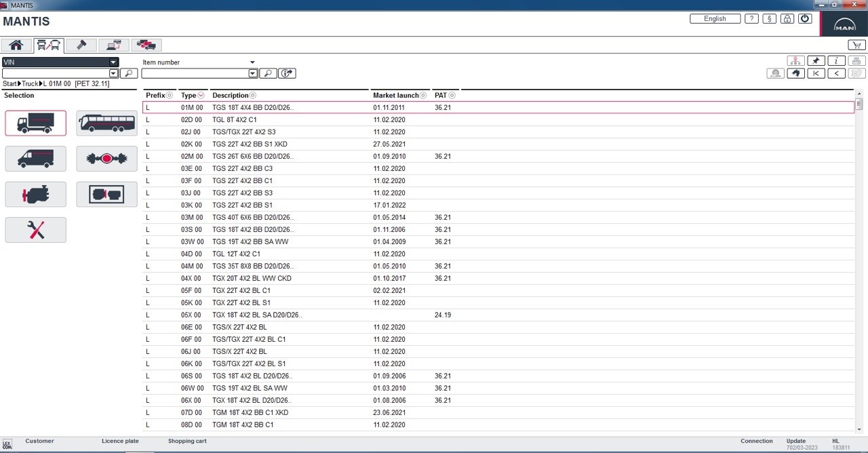
Task: Select the engine-gearbox unit category icon
Action: 106,195
